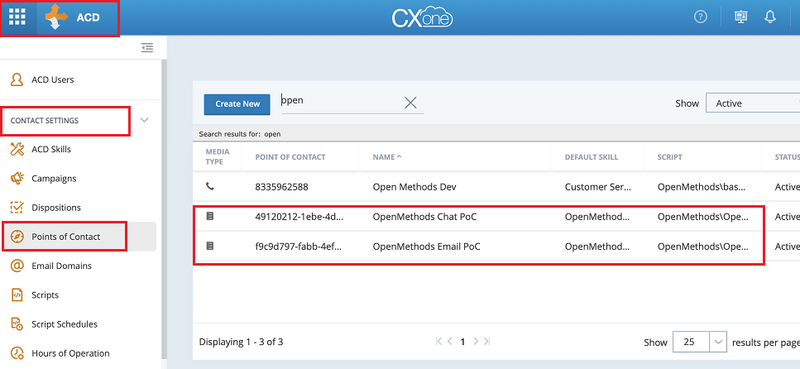The width and height of the screenshot is (800, 369).
Task: Open the presentation screen icon in header
Action: pos(740,17)
